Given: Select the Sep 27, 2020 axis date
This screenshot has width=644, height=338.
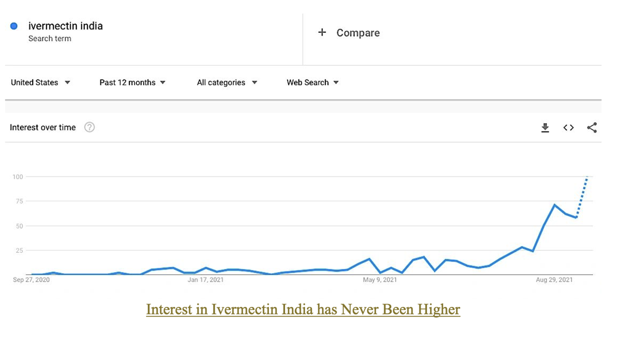Looking at the screenshot, I should click(31, 280).
